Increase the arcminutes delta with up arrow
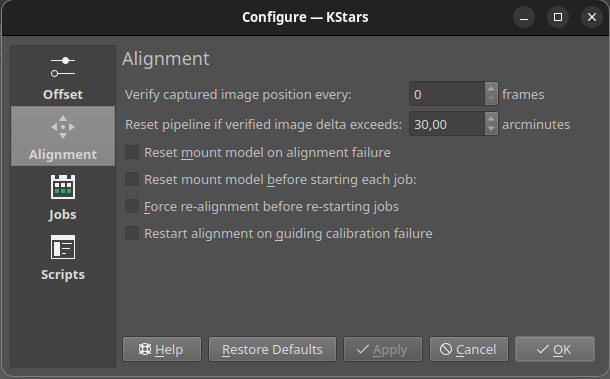610x379 pixels. click(x=491, y=119)
